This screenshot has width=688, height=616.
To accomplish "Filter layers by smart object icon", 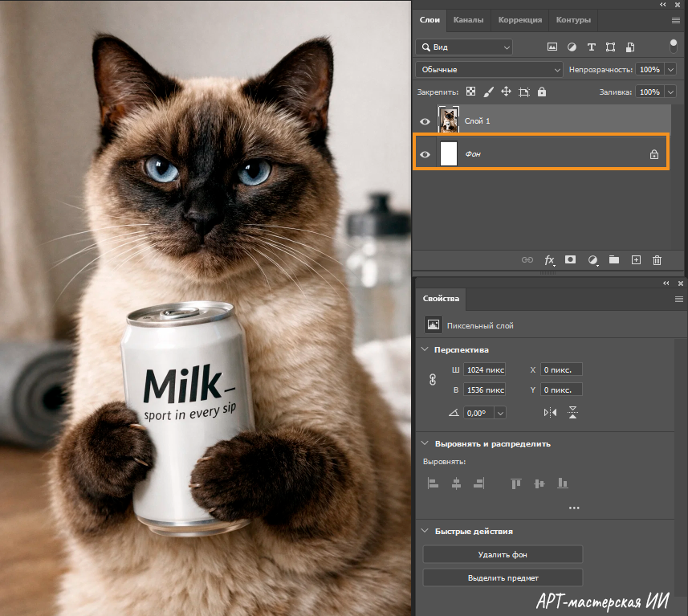I will pyautogui.click(x=630, y=47).
